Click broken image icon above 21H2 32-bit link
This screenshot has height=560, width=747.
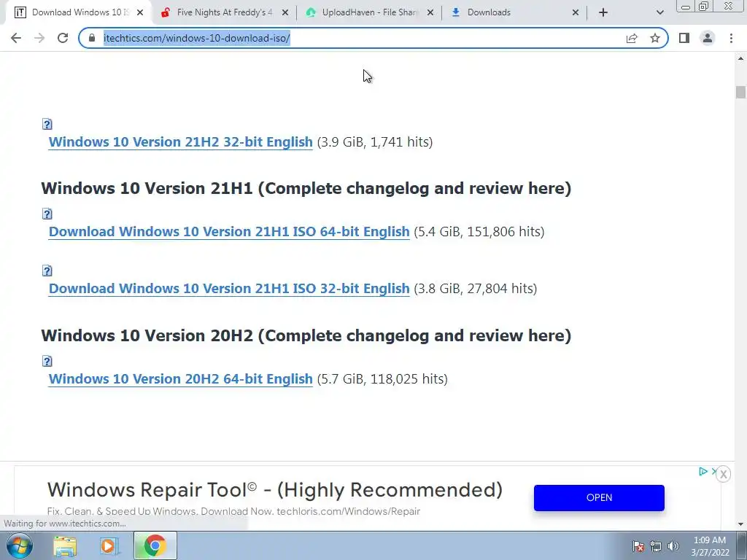pos(47,124)
